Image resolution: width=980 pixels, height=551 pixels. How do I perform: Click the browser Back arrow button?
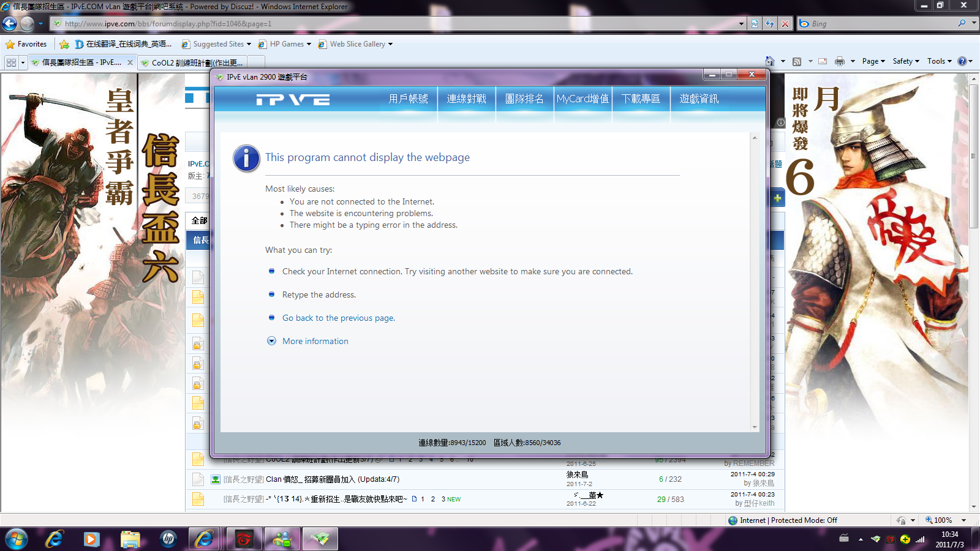point(10,24)
